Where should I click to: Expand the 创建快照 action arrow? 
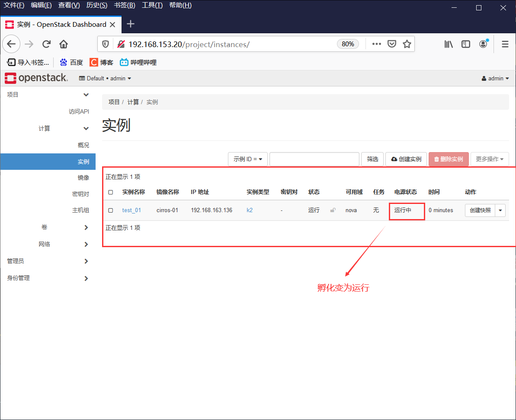click(x=500, y=210)
